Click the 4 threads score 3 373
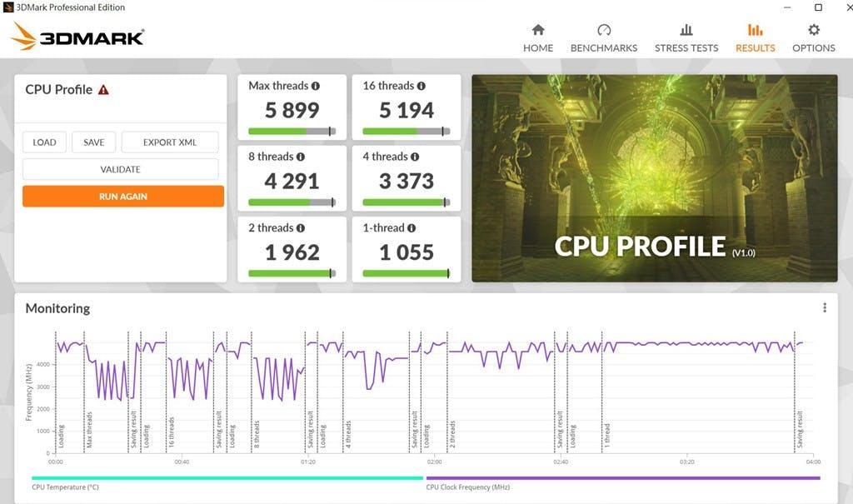The image size is (853, 504). click(407, 182)
